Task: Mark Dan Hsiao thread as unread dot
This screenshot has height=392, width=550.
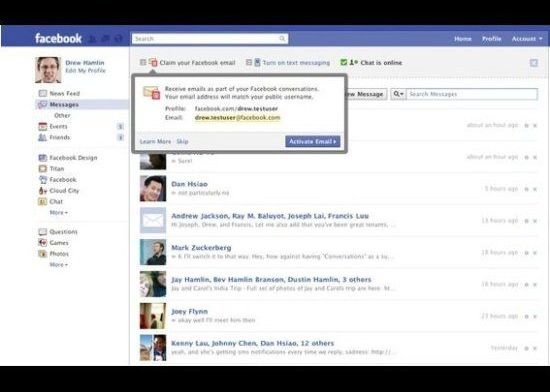Action: pos(526,189)
